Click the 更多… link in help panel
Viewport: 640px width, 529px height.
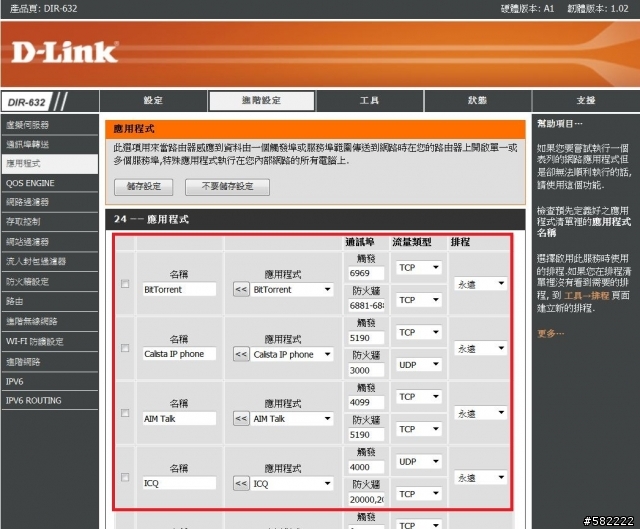(551, 333)
